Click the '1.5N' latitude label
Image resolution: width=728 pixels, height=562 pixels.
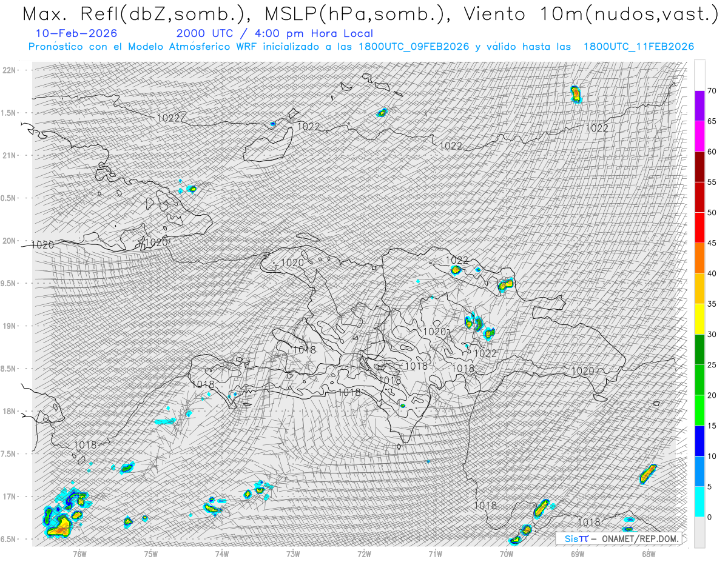9,113
